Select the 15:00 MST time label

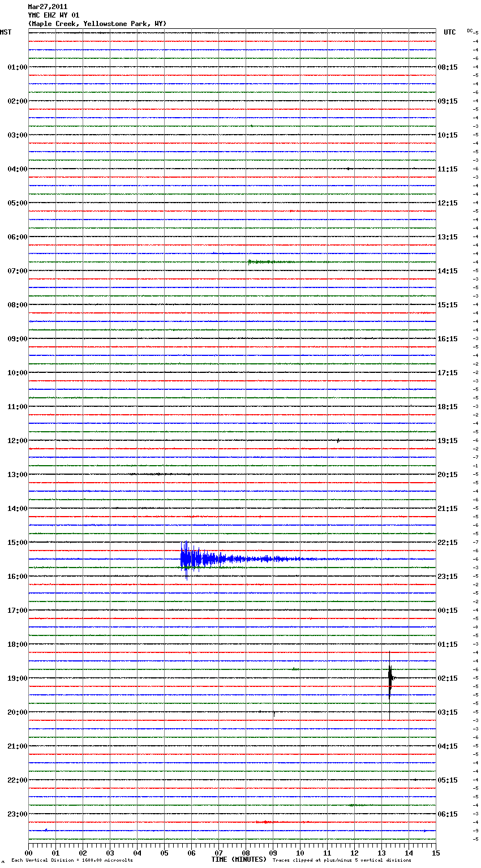click(x=18, y=543)
